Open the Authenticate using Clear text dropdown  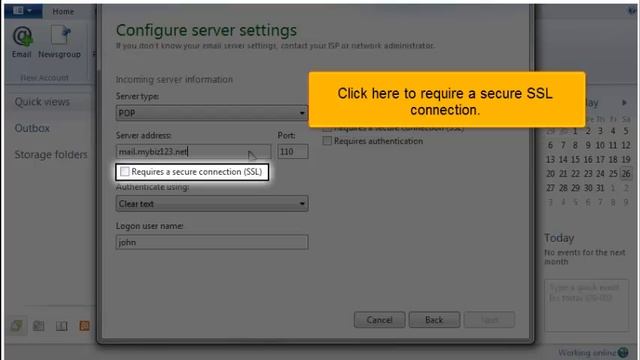point(212,203)
